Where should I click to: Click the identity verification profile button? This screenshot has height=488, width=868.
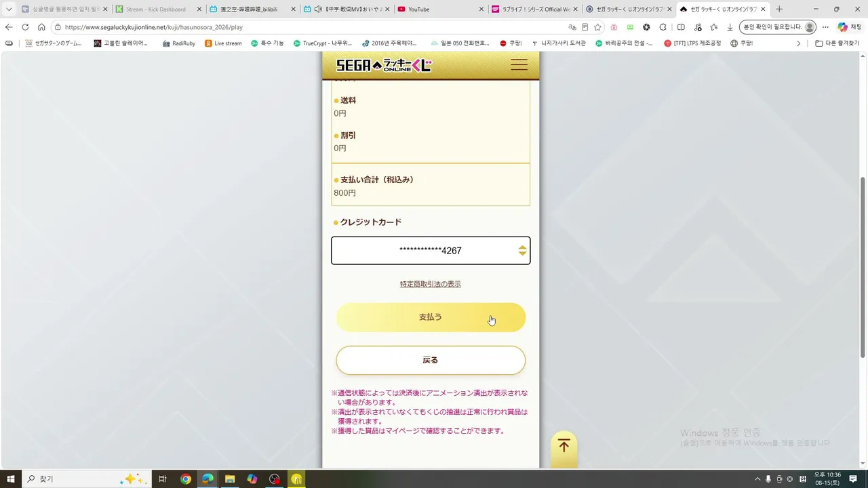pos(777,27)
